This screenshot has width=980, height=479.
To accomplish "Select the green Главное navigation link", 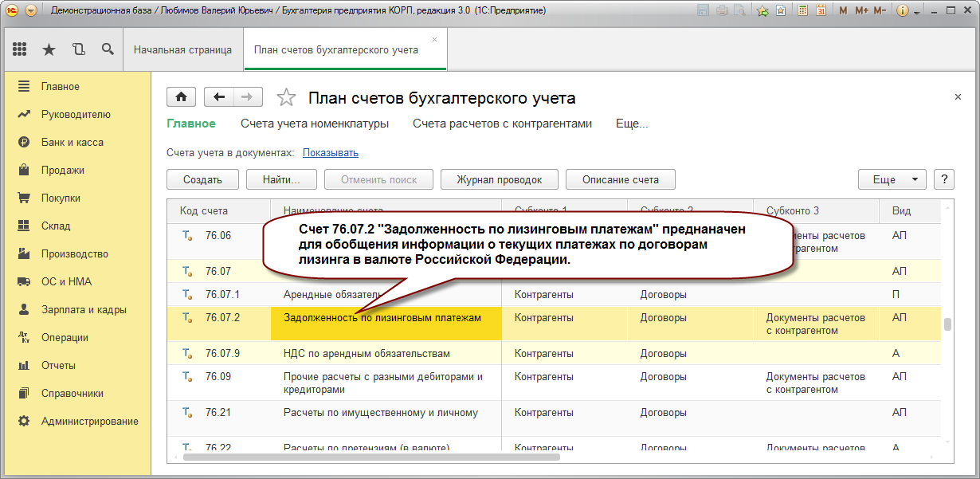I will pos(191,124).
